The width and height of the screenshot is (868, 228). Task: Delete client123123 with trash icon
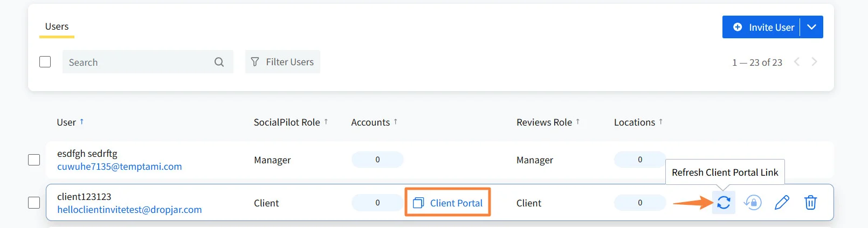(x=810, y=203)
